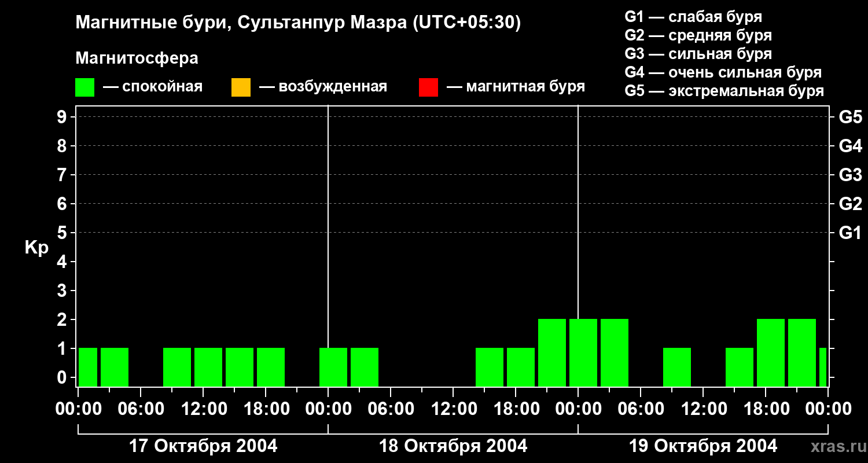Click the 'G1 — слабая буря' legend entry

tap(693, 17)
